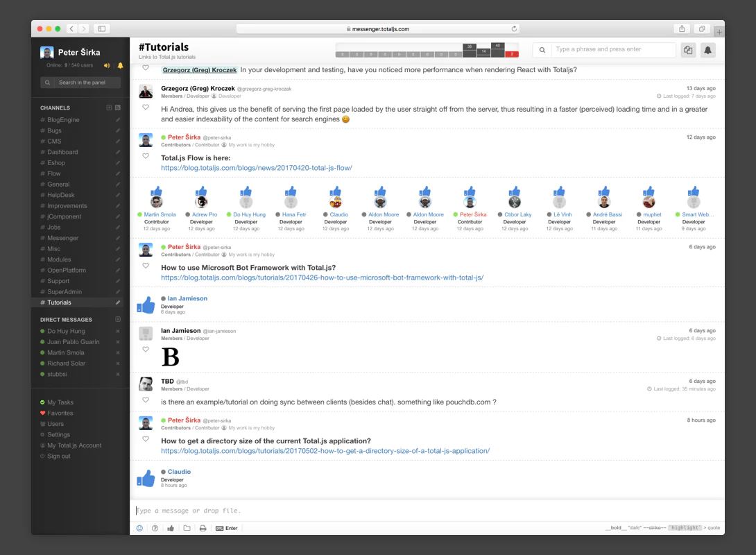Open the directory-size tutorial link
Screen dimensions: 756x555
pos(325,451)
